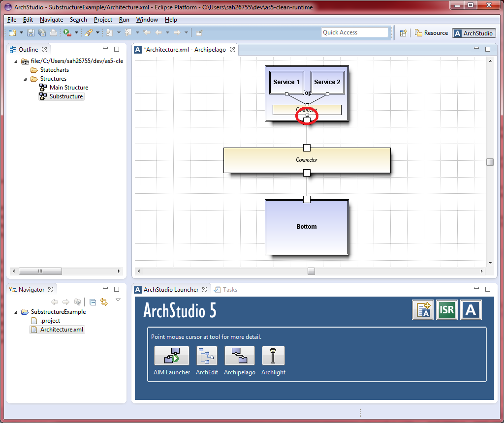Open the Window menu
The height and width of the screenshot is (423, 504).
(147, 20)
